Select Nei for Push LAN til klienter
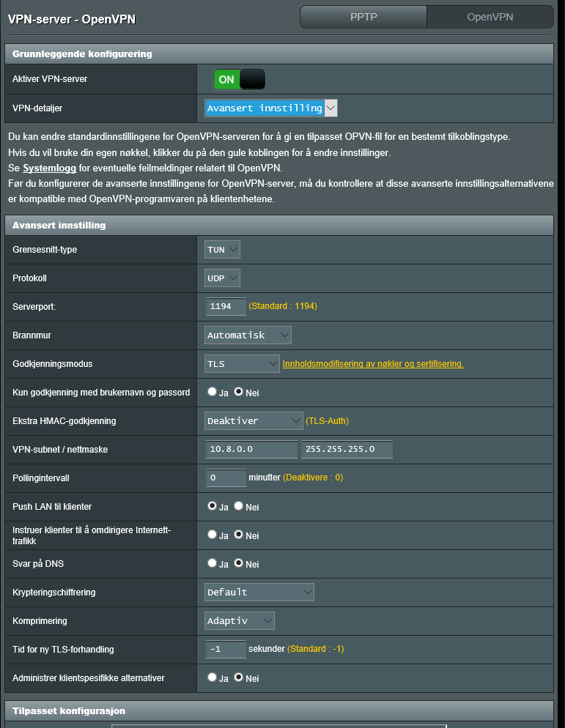 (238, 505)
